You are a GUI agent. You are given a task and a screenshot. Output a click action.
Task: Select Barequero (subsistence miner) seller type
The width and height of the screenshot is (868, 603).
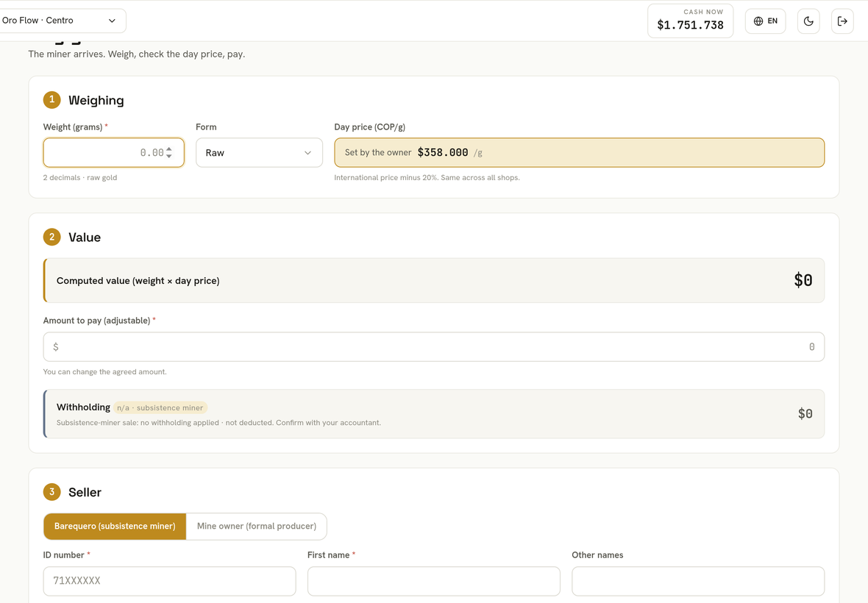[x=115, y=526]
